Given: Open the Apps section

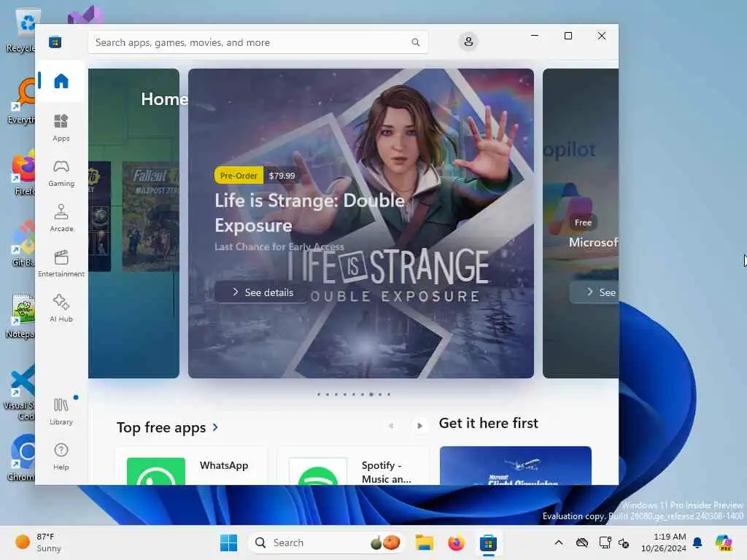Looking at the screenshot, I should pos(61,128).
